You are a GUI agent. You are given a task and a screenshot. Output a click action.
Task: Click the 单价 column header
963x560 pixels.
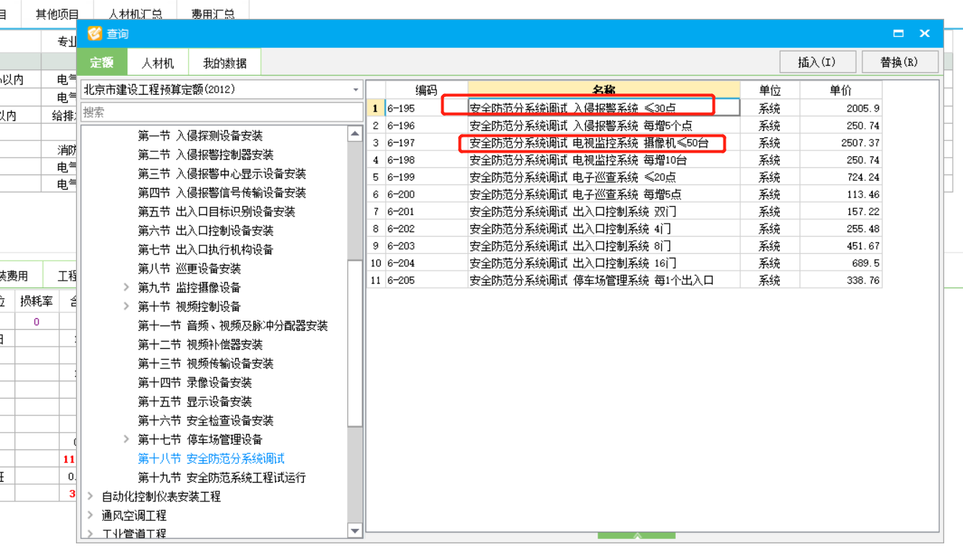(841, 90)
